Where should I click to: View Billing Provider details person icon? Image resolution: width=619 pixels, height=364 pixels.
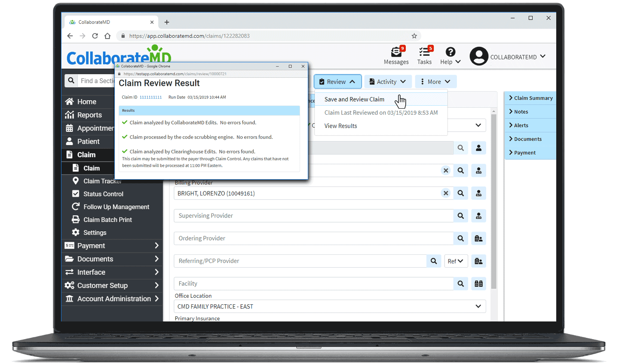coord(478,193)
